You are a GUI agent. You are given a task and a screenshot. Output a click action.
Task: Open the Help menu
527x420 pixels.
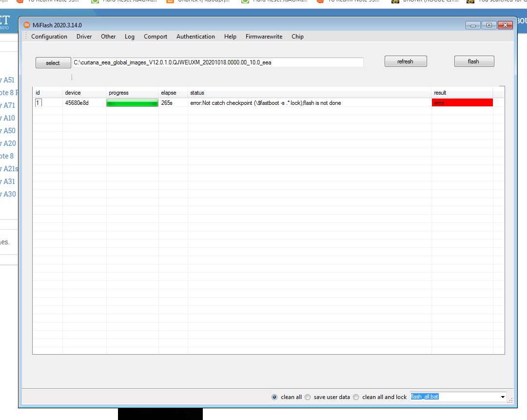click(x=230, y=36)
